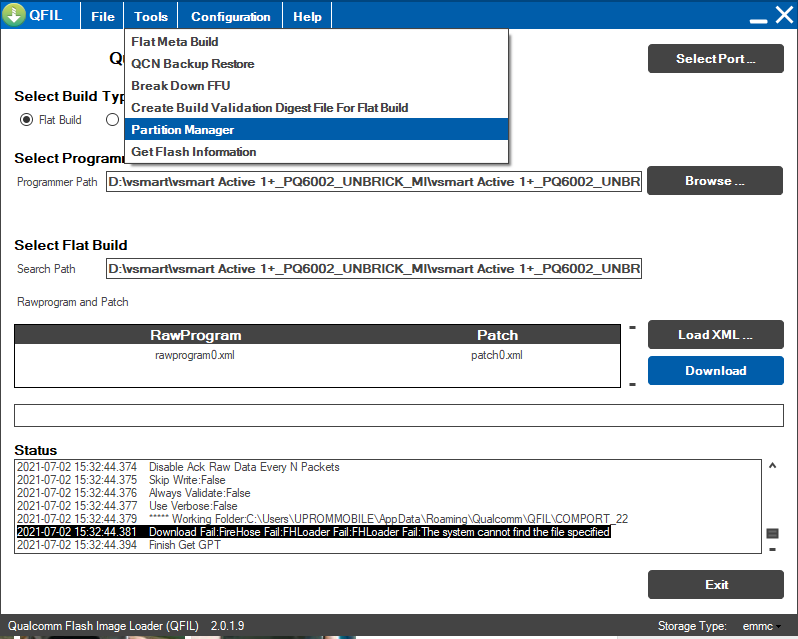Click the Programmer Path input field
798x639 pixels.
point(374,184)
